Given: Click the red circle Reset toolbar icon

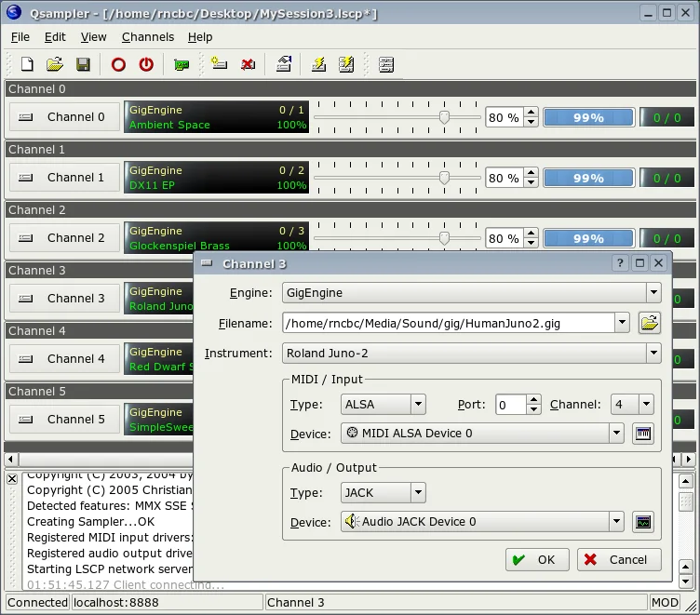Looking at the screenshot, I should click(118, 65).
